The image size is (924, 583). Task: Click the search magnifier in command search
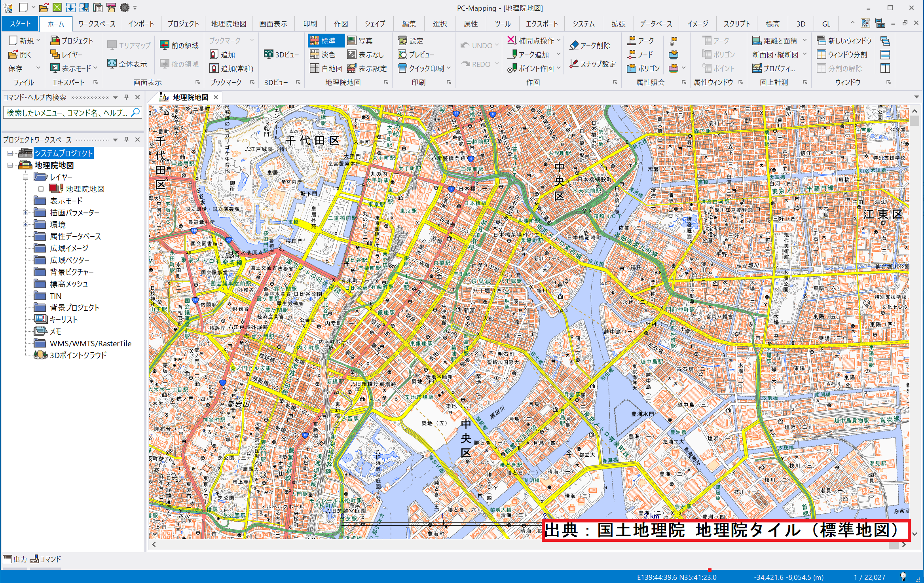[x=135, y=112]
